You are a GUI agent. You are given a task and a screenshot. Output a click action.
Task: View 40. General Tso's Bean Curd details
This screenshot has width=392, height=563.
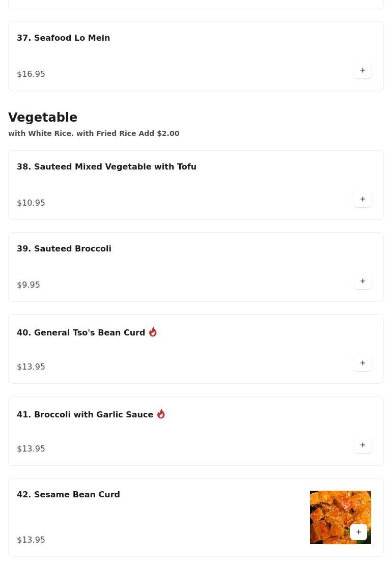tap(81, 332)
